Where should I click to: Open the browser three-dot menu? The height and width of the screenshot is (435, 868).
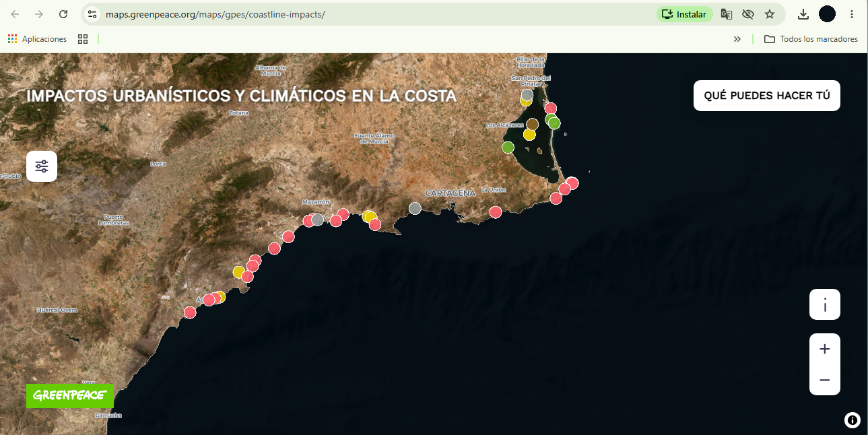pyautogui.click(x=852, y=14)
